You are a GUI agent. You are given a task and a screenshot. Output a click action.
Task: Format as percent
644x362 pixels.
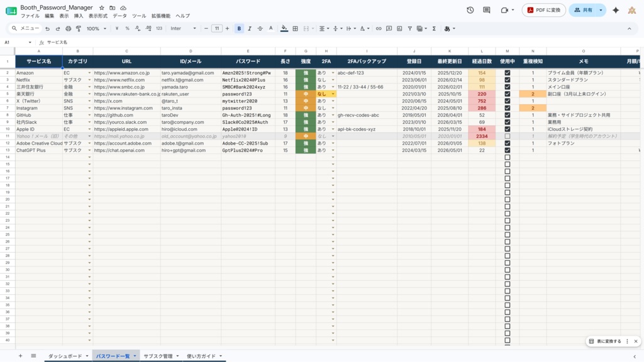point(127,29)
